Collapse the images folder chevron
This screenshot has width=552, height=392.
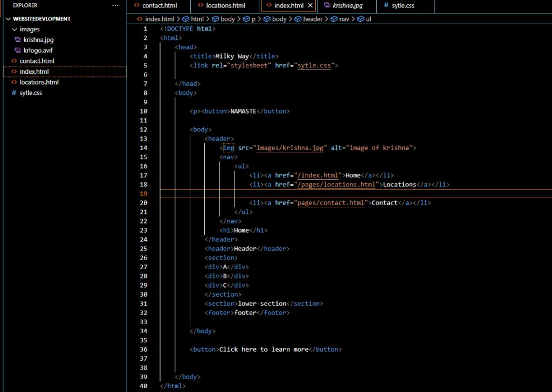click(x=15, y=30)
